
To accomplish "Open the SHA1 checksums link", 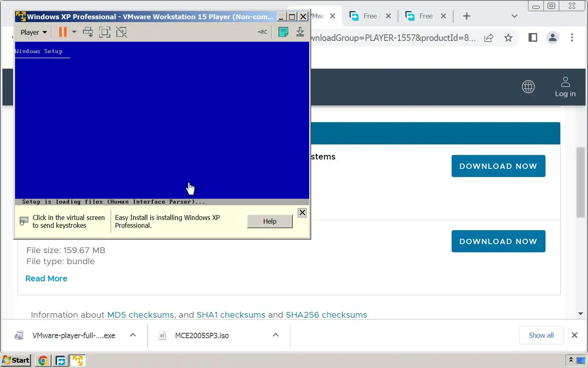I will point(231,315).
